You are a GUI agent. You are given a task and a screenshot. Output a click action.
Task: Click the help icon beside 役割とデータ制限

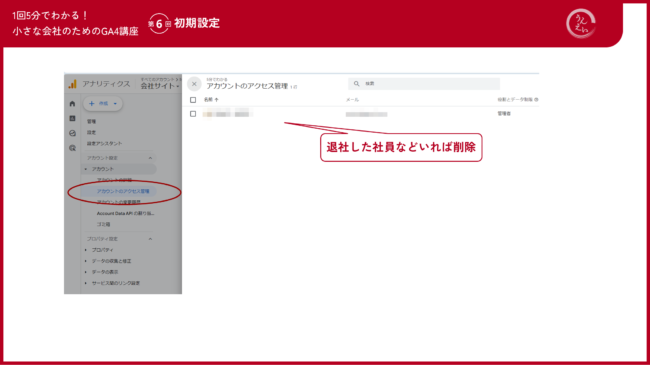[x=536, y=100]
